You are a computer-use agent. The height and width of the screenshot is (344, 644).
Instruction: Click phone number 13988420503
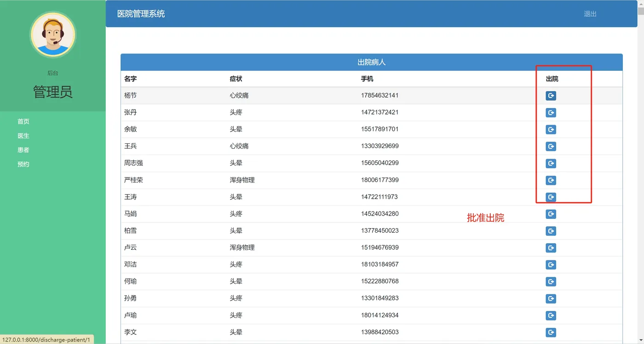point(380,332)
